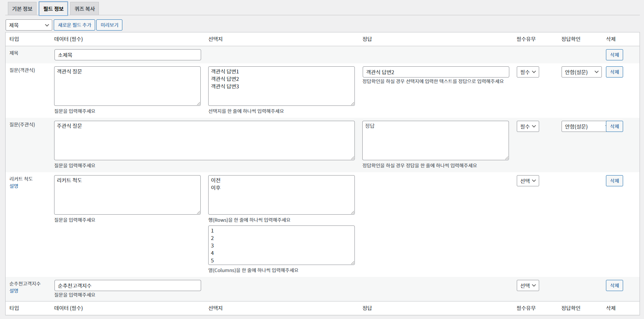Open the required dropdown for 질문(주관식)
This screenshot has width=644, height=319.
528,126
